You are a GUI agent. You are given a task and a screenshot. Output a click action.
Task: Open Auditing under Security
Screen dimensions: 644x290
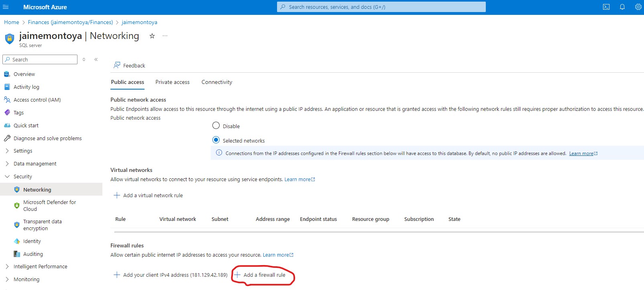click(x=33, y=254)
